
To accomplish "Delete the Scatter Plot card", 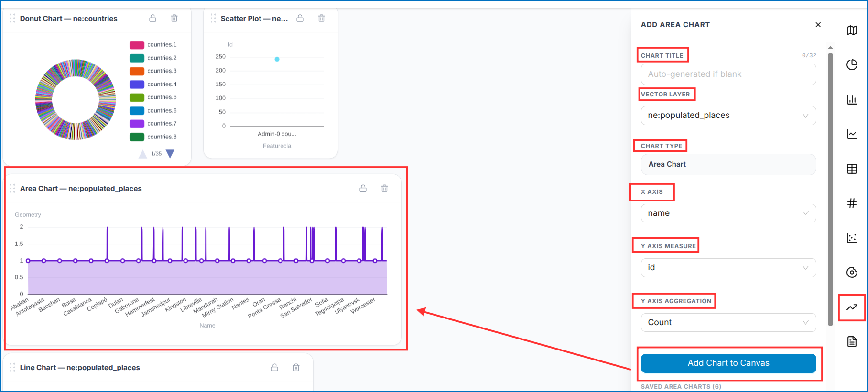I will 322,18.
